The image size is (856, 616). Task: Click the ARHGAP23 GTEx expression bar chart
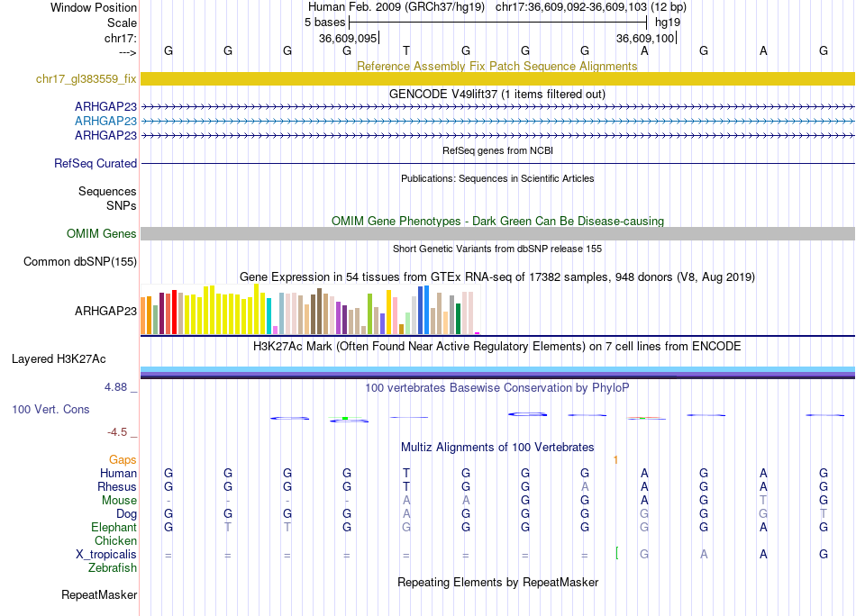[x=310, y=310]
